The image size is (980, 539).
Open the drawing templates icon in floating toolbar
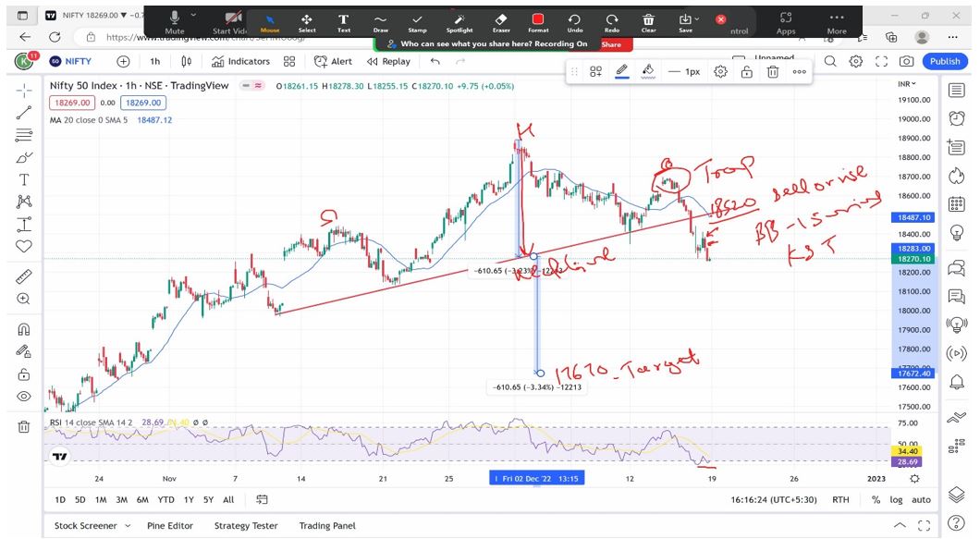(595, 72)
